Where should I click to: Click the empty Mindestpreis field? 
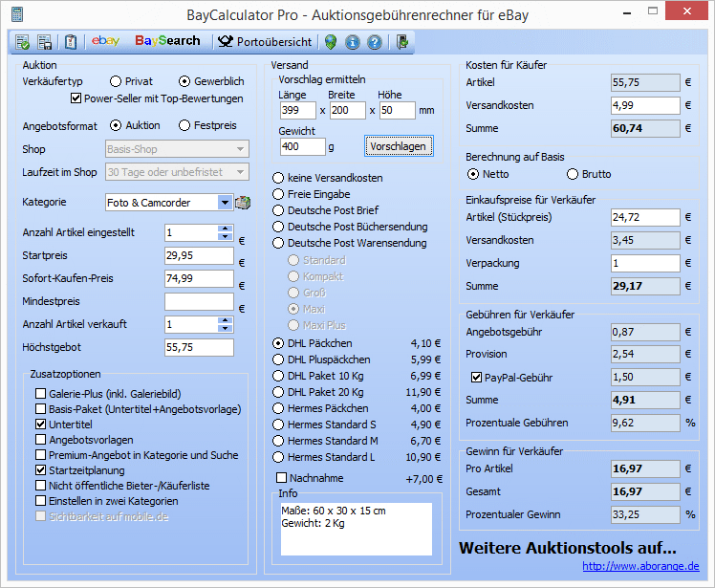(x=199, y=301)
